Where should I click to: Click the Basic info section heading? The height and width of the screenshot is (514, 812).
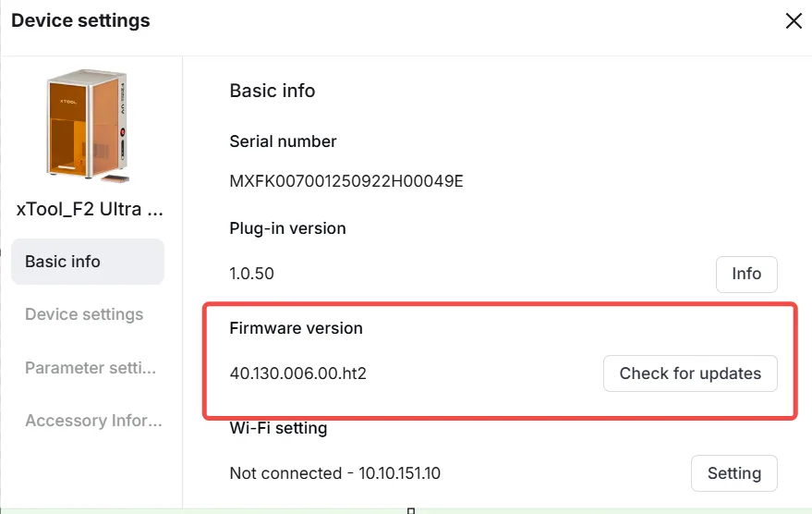tap(273, 91)
